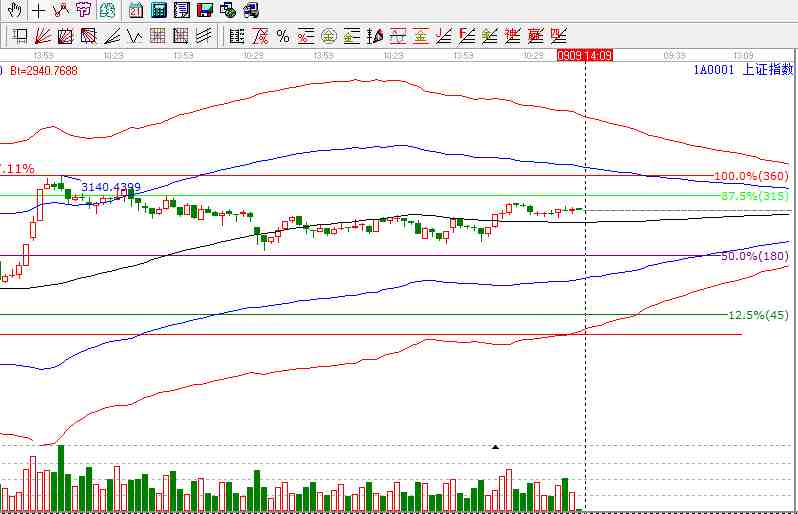This screenshot has width=798, height=514.
Task: Select the red 藏 fan lines tool
Action: click(x=535, y=36)
